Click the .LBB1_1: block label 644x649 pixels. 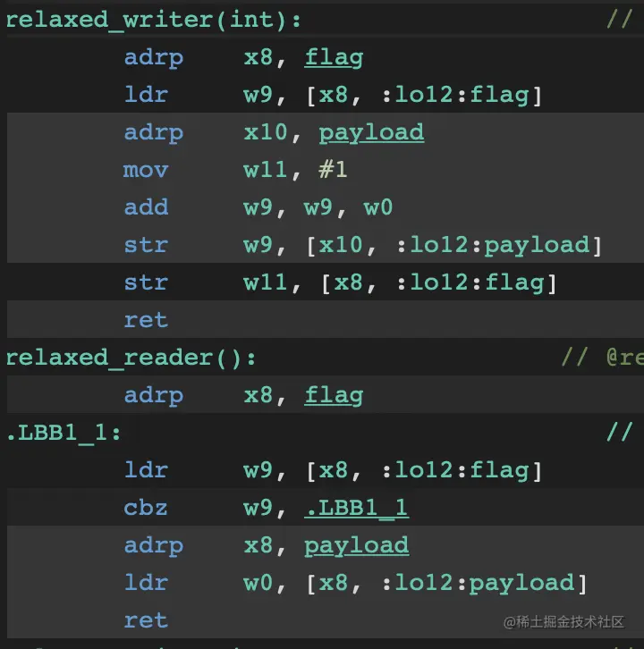pos(64,433)
